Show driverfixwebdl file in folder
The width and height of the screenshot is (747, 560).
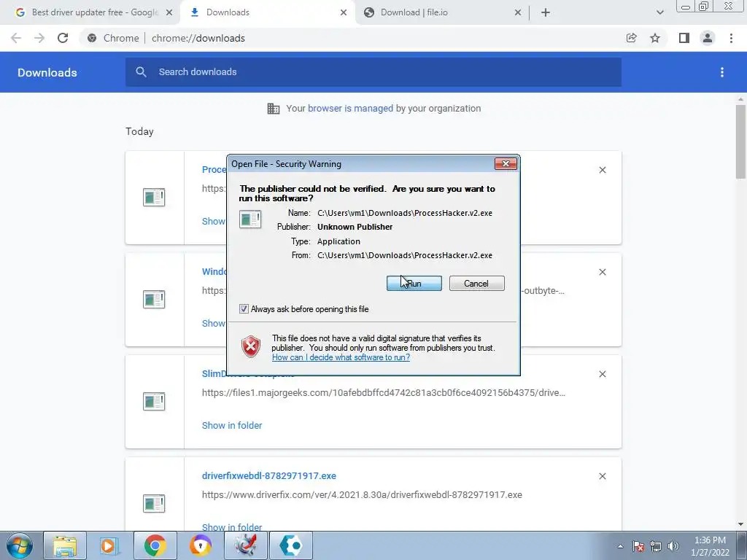(232, 527)
